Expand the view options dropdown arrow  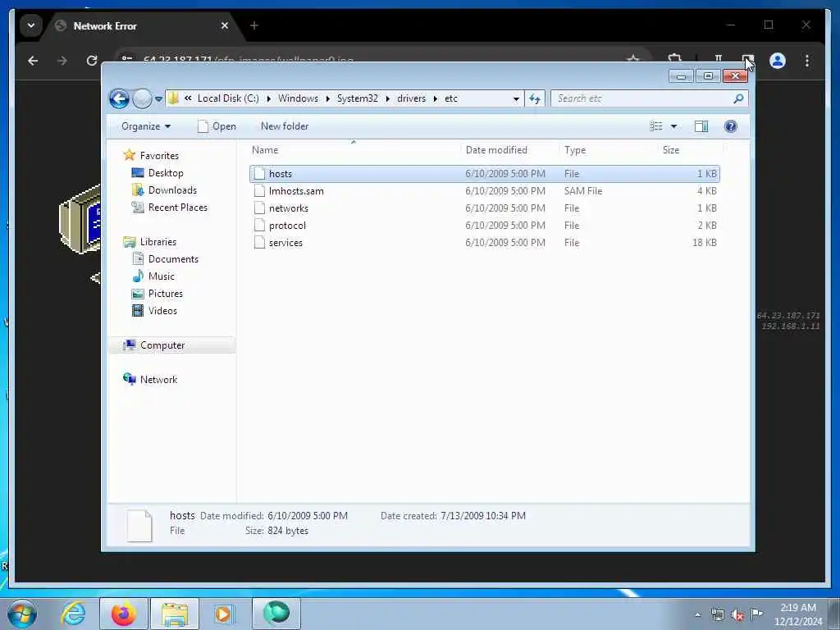(x=674, y=126)
